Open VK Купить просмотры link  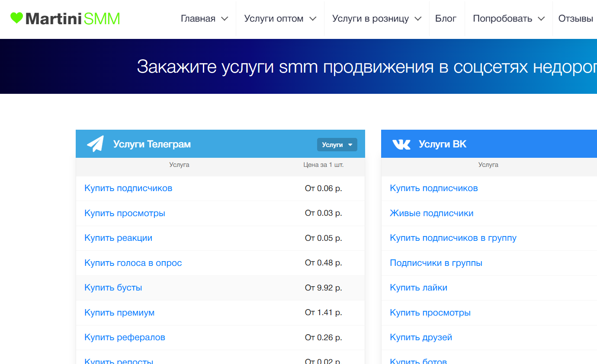pyautogui.click(x=430, y=313)
